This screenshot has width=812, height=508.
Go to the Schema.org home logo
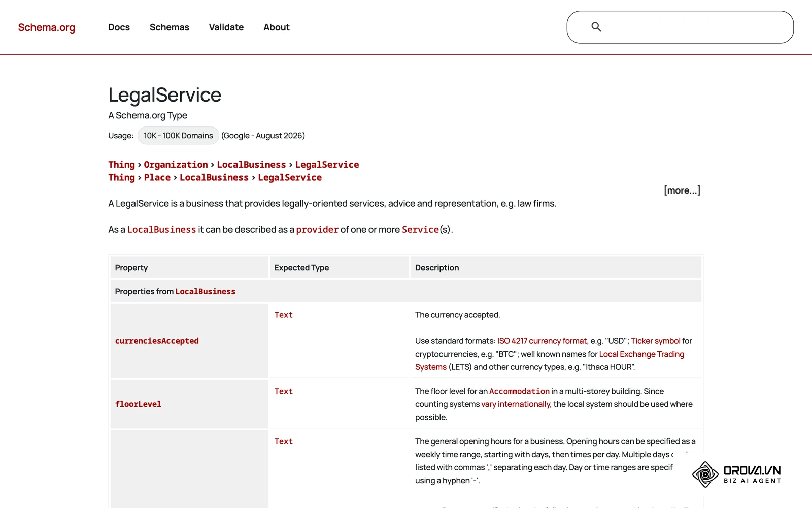coord(47,27)
